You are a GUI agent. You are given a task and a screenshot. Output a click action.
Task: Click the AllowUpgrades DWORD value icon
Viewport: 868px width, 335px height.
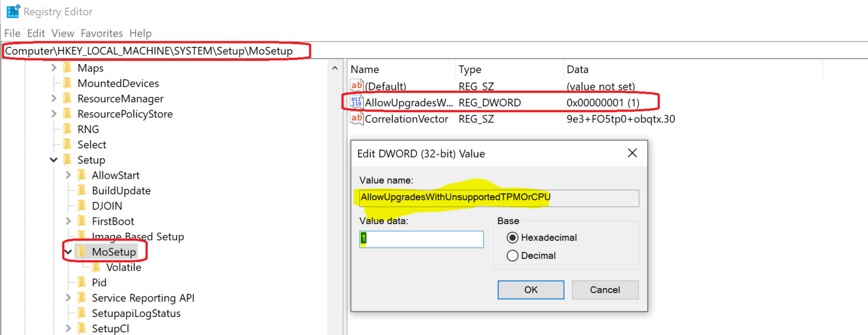click(x=357, y=102)
